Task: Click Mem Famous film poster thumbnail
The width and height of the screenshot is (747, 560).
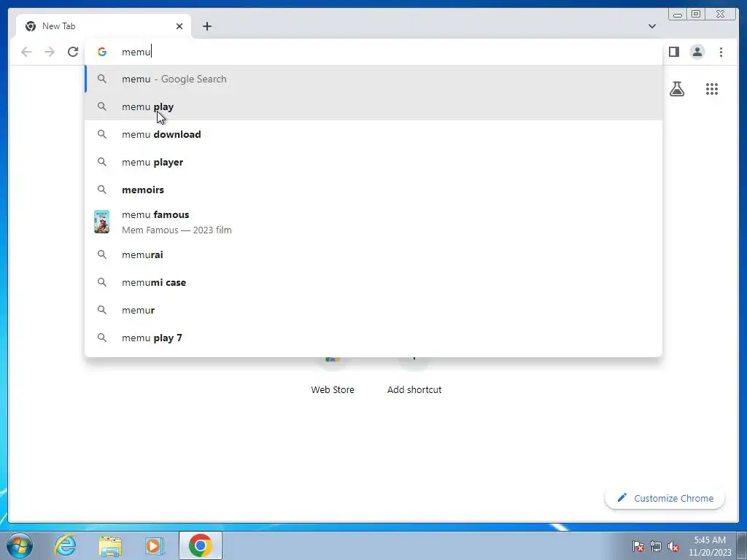Action: [x=102, y=222]
